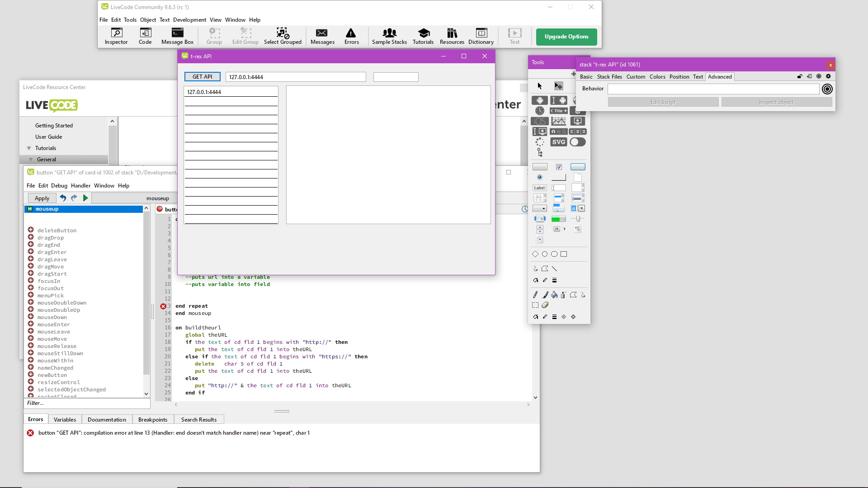
Task: Open the Dictionary
Action: pyautogui.click(x=481, y=36)
